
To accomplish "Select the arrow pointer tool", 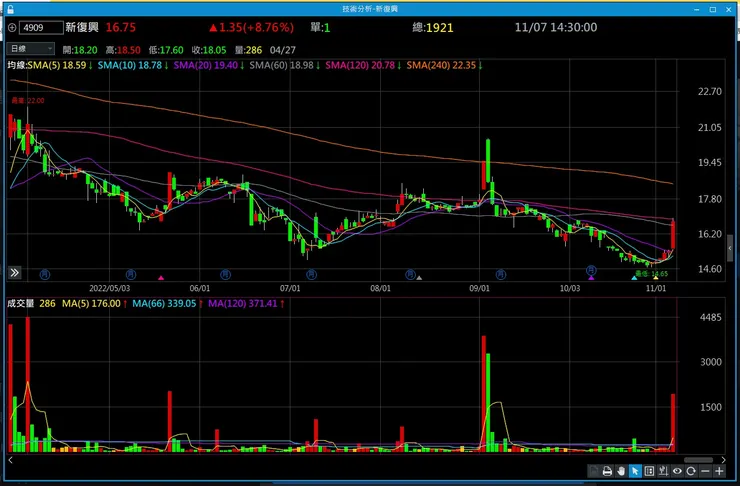I will point(635,471).
